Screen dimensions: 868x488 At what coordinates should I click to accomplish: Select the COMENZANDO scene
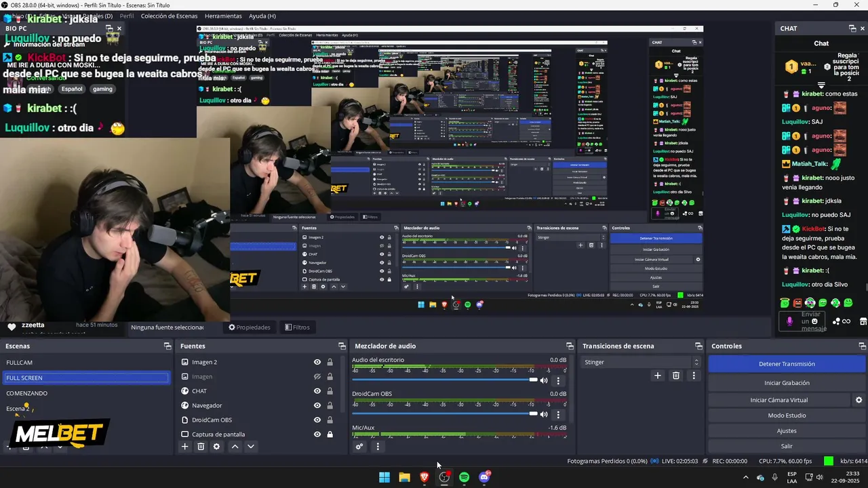(x=87, y=393)
